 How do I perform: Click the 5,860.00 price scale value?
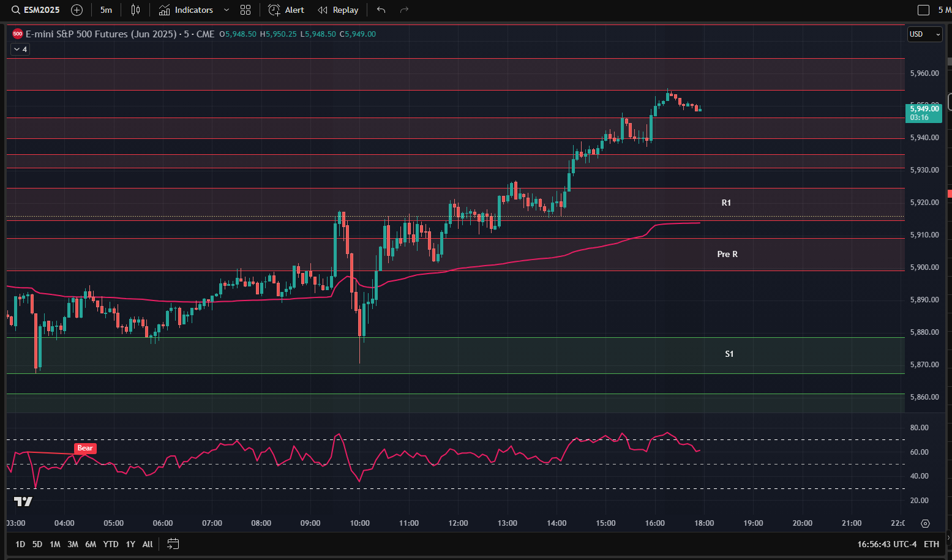click(924, 397)
